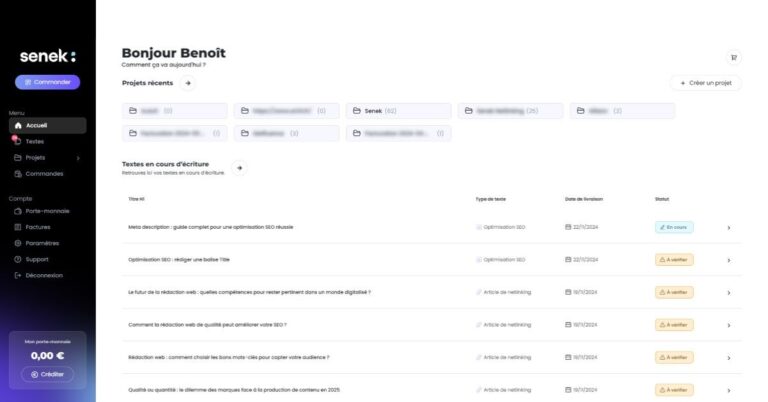Image resolution: width=768 pixels, height=402 pixels.
Task: Click the Commandes sidebar icon
Action: tap(18, 174)
